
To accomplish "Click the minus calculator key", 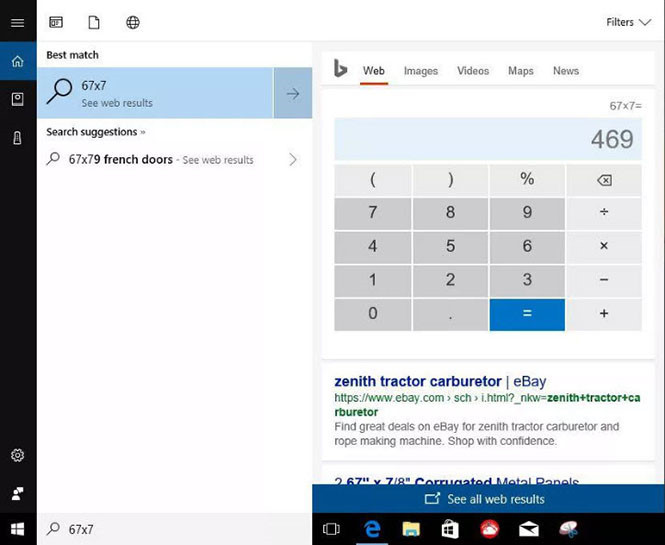I will (x=604, y=280).
